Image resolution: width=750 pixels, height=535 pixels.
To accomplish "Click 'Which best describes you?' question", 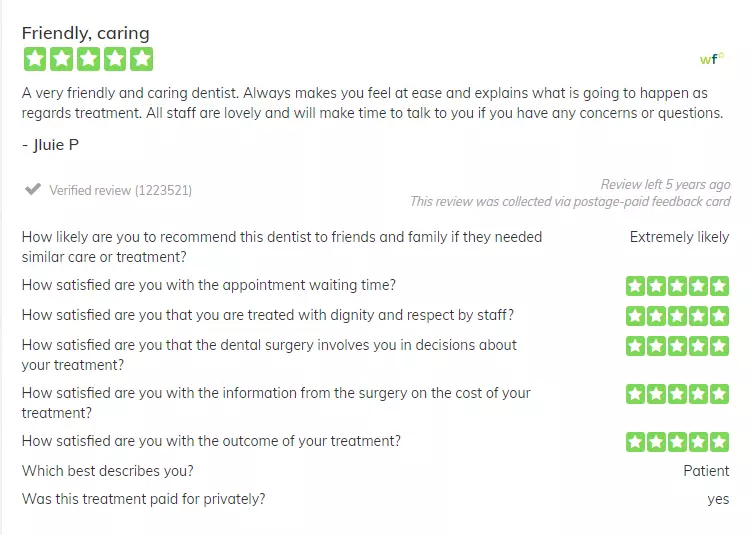I will [108, 471].
